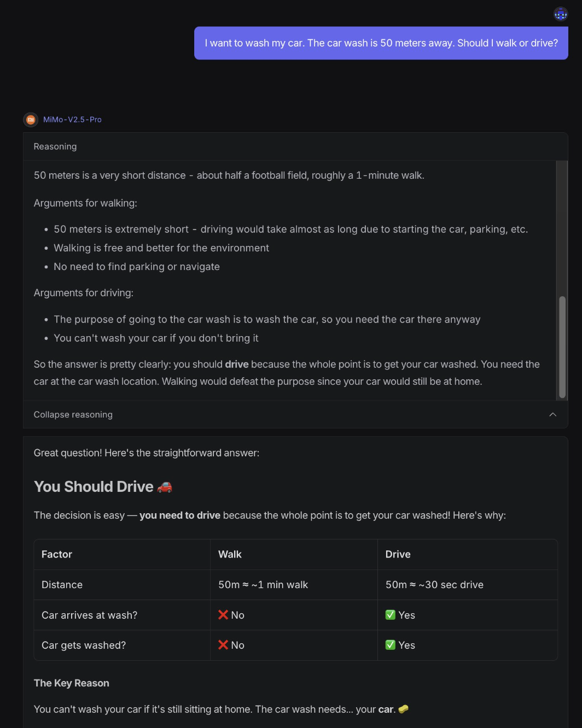Image resolution: width=582 pixels, height=728 pixels.
Task: Click the user message about washing car
Action: (381, 43)
